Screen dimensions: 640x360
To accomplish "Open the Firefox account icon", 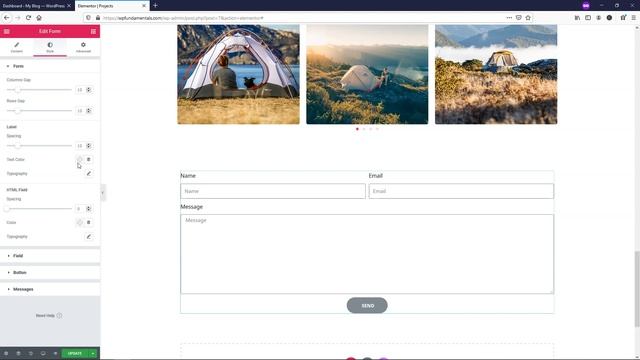I will click(598, 18).
